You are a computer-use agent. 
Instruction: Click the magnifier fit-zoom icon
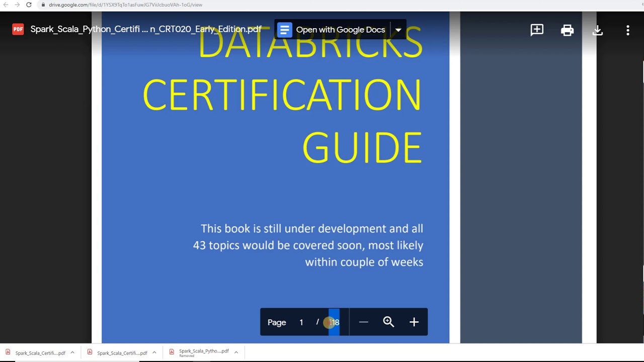click(x=388, y=322)
